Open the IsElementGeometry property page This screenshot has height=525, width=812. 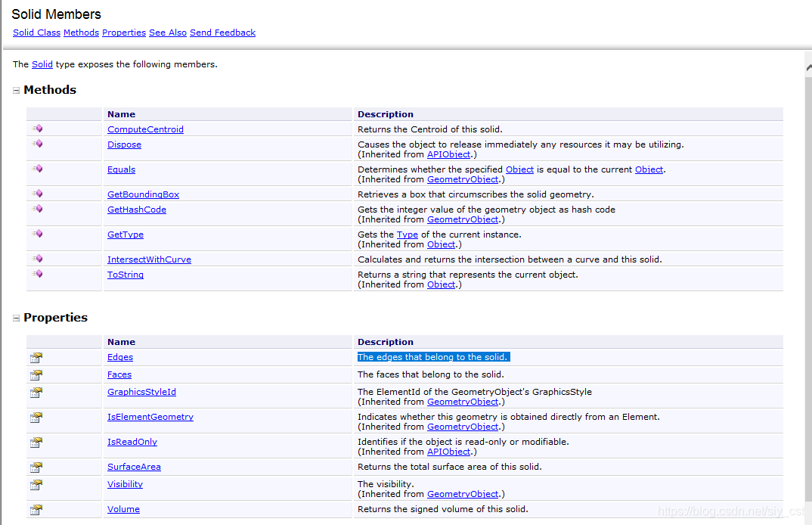tap(150, 417)
